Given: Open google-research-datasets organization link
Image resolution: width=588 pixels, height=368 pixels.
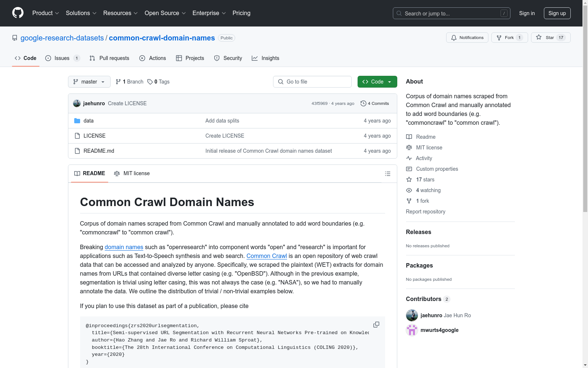Looking at the screenshot, I should click(62, 38).
